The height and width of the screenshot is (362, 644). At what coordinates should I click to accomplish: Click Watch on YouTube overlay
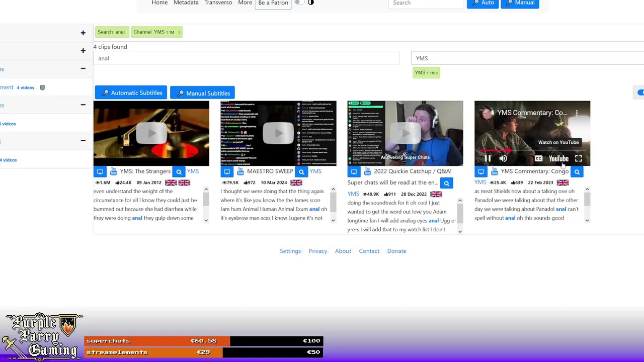pyautogui.click(x=558, y=142)
